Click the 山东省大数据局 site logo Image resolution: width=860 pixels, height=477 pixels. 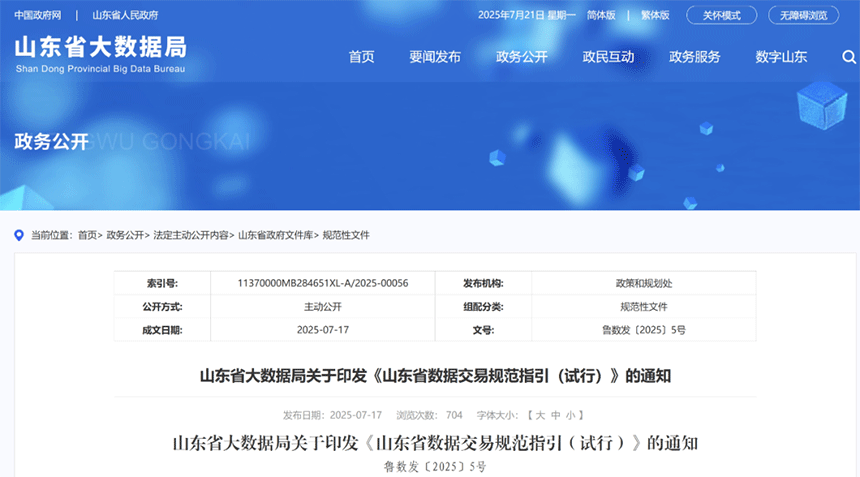pos(100,54)
